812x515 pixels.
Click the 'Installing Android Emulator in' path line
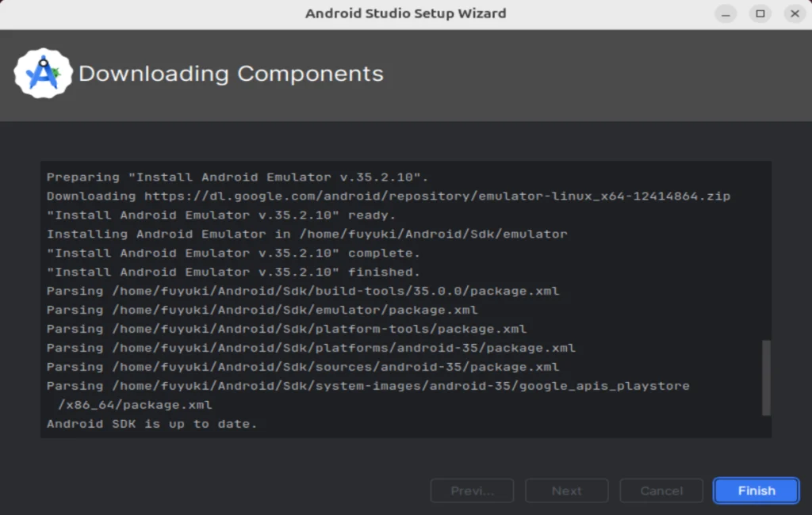pos(307,234)
